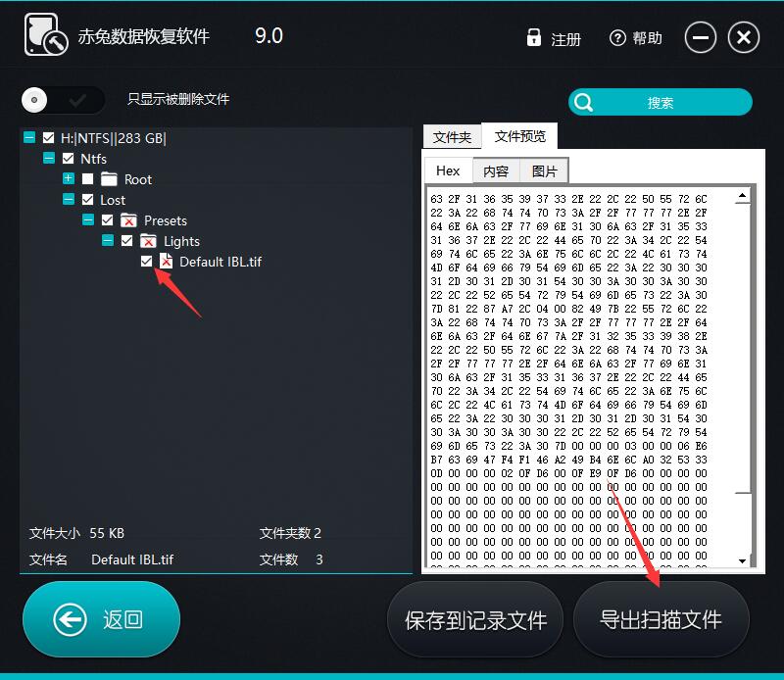Screen dimensions: 784x680
Task: Collapse the Ntfs tree node
Action: point(48,158)
